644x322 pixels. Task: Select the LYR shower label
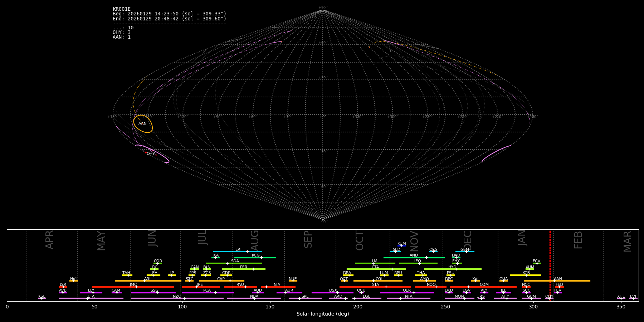click(63, 285)
